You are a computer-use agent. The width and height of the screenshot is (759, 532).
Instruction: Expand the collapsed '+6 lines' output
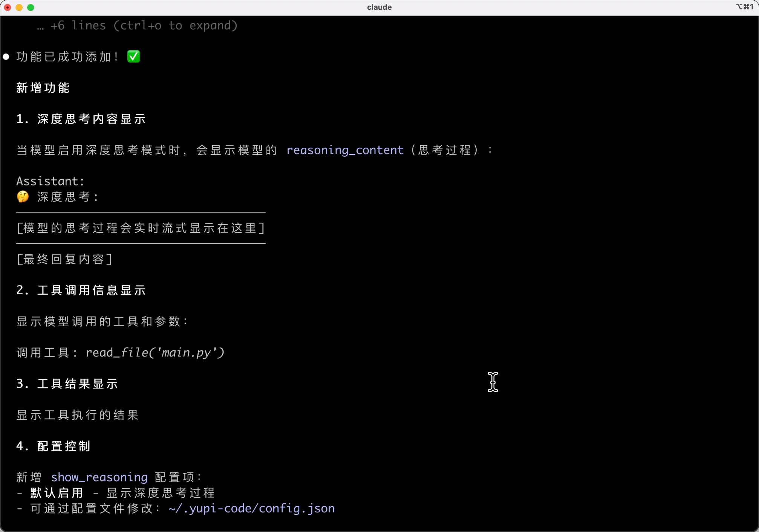tap(138, 26)
